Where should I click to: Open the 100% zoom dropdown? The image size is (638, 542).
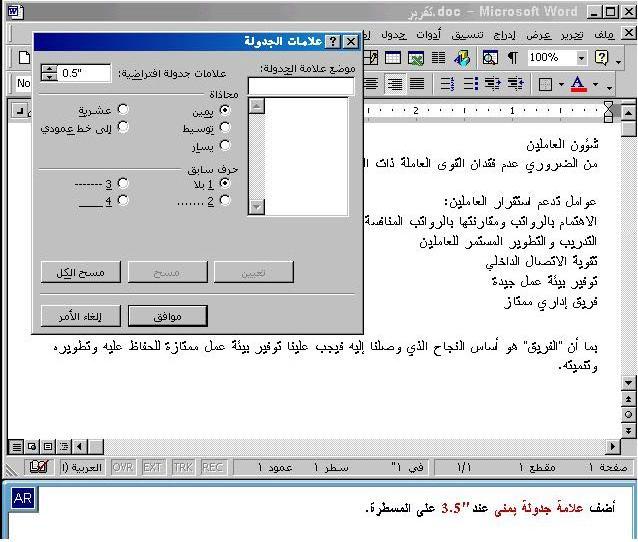(x=580, y=59)
